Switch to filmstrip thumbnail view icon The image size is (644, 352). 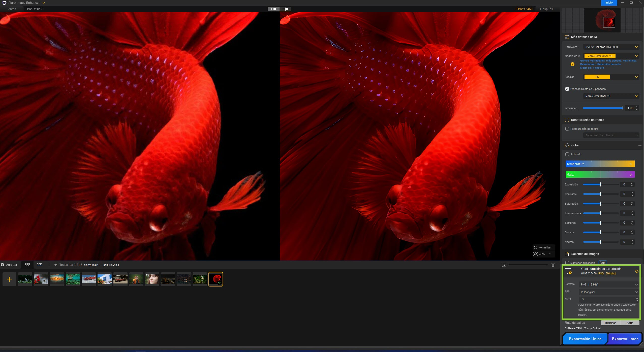click(x=40, y=265)
